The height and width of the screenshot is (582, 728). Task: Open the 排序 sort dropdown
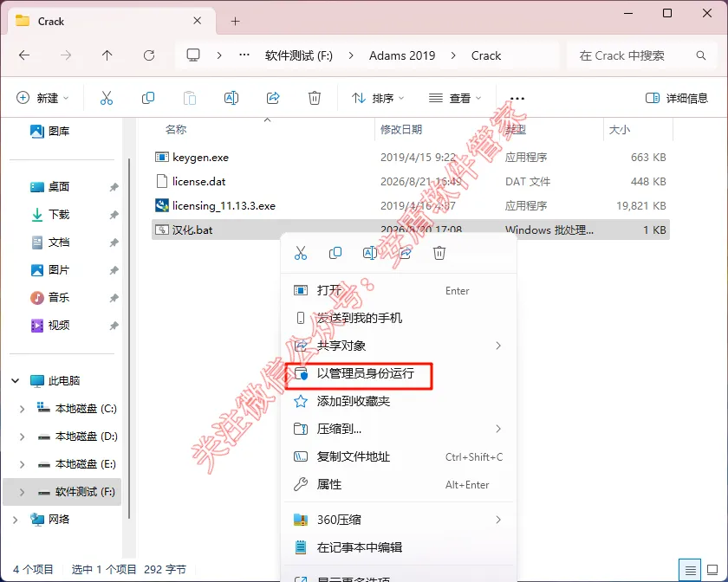pos(378,98)
